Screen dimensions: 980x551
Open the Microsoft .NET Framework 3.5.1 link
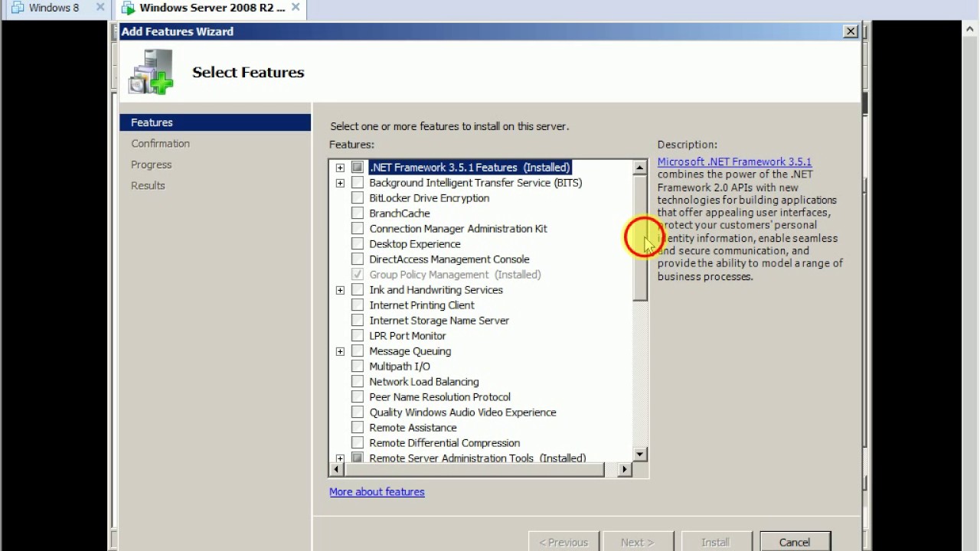pyautogui.click(x=734, y=161)
